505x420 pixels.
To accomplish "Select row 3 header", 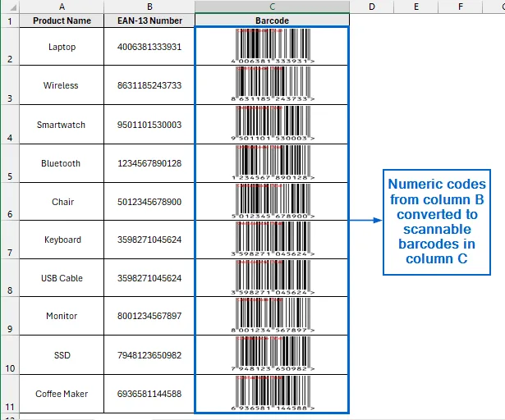I will pos(10,85).
